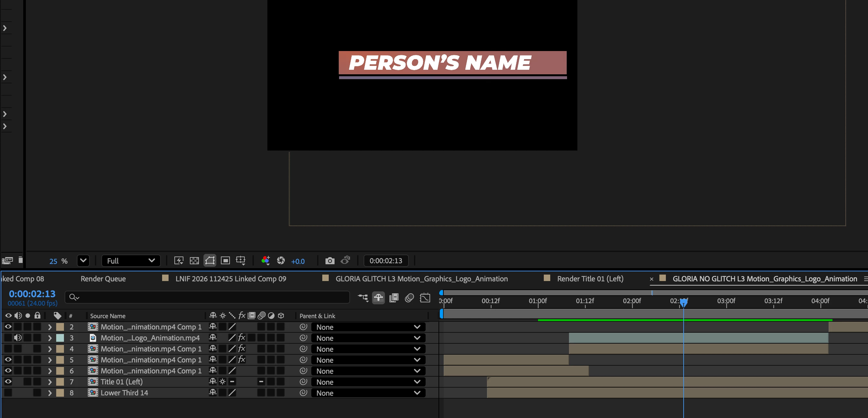Open the parent dropdown for layer 2
Image resolution: width=868 pixels, height=418 pixels.
pyautogui.click(x=368, y=327)
